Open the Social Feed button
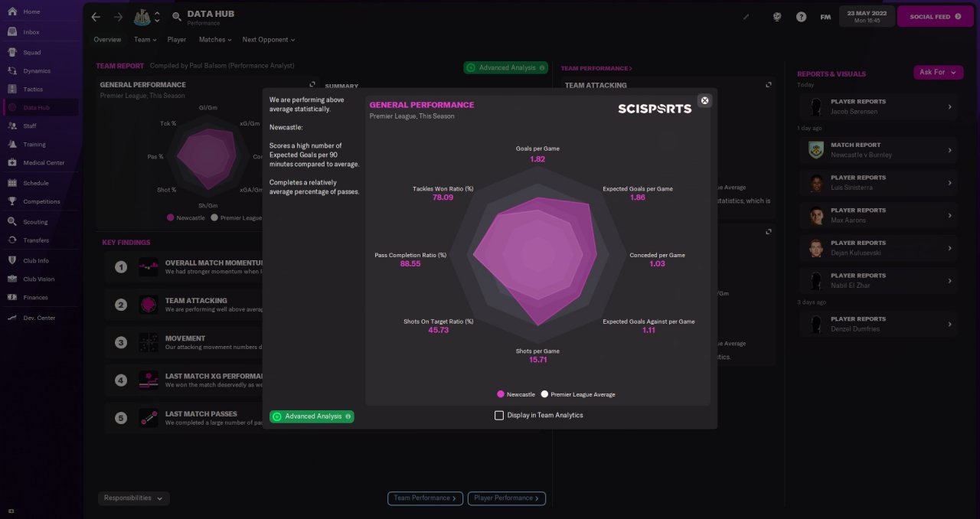Viewport: 980px width, 519px height. [936, 17]
